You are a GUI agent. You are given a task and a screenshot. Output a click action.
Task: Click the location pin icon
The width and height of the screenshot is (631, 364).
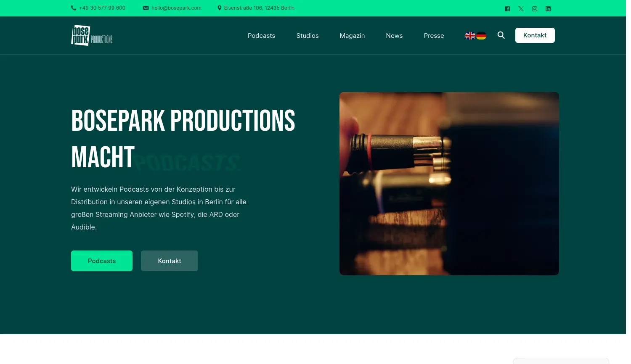[220, 8]
